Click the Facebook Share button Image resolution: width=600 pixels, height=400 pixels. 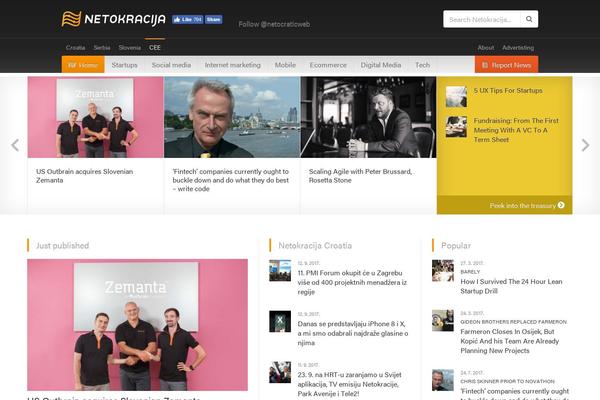[x=214, y=20]
